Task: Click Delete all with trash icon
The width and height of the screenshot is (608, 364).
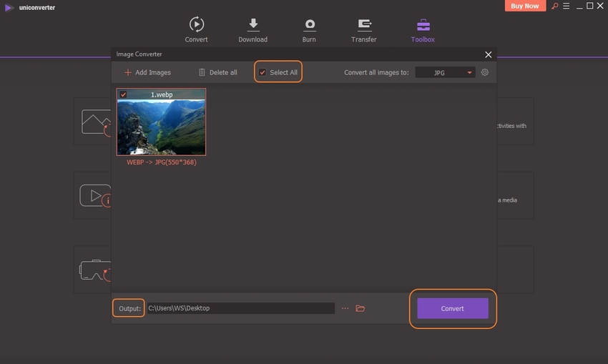Action: point(217,72)
